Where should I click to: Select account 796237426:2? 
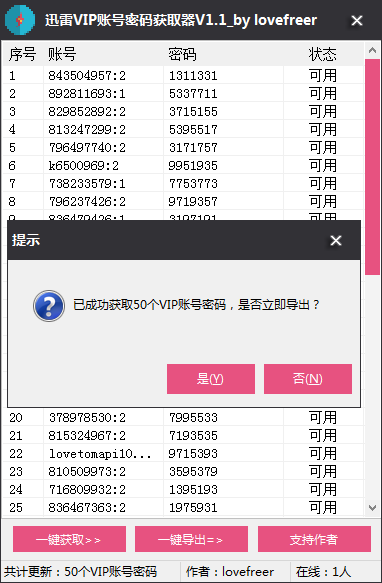(x=87, y=202)
